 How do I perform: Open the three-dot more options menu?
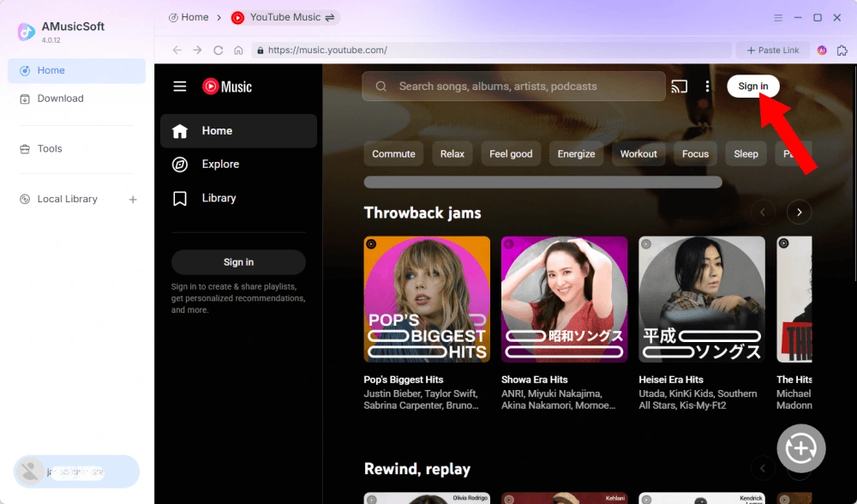(x=707, y=87)
